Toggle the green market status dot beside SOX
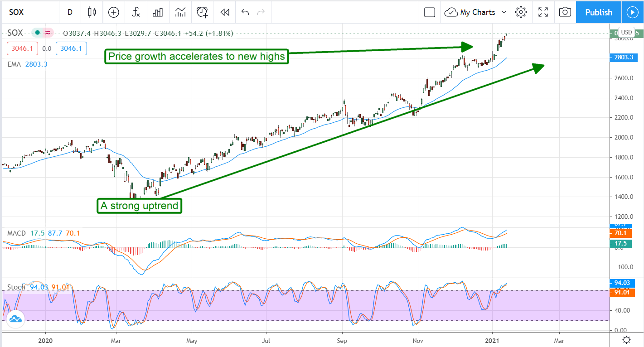 click(x=37, y=33)
